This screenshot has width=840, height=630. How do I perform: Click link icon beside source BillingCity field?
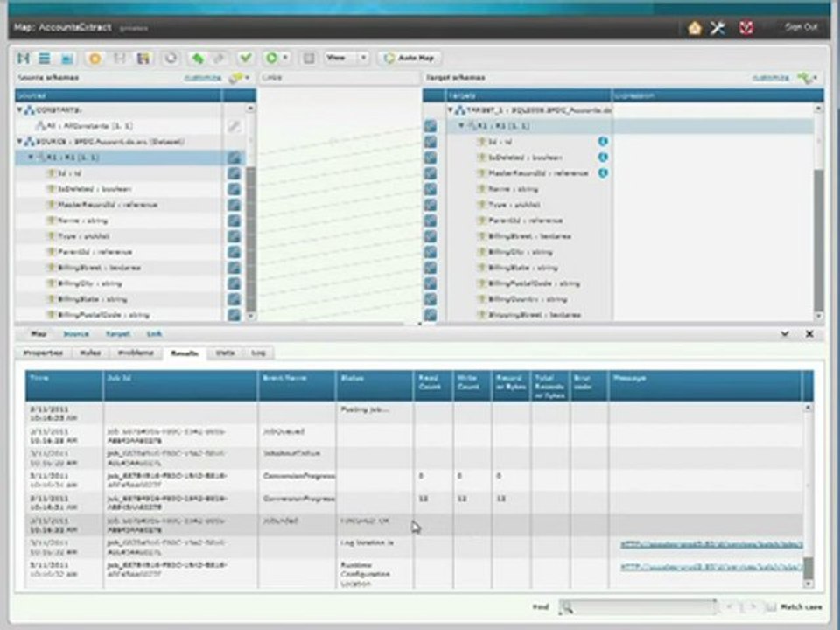[x=234, y=283]
